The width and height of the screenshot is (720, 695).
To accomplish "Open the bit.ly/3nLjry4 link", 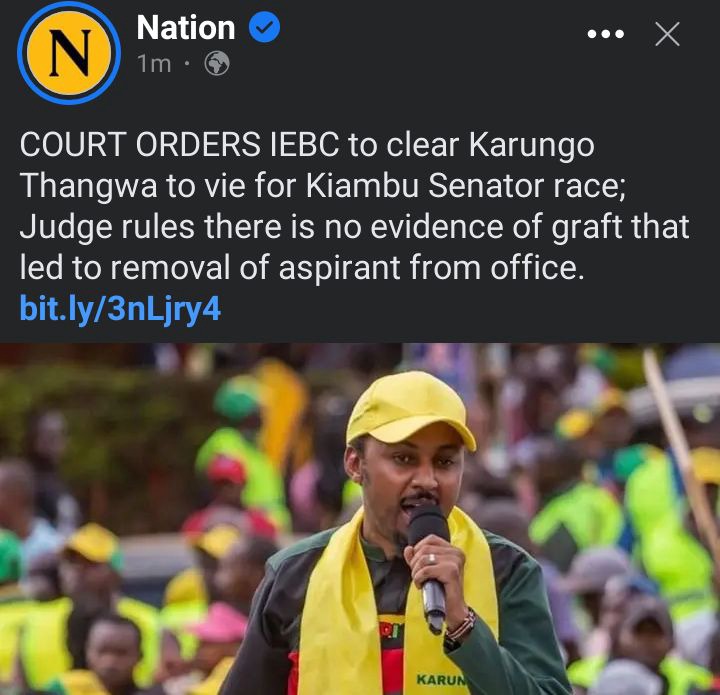I will point(120,308).
